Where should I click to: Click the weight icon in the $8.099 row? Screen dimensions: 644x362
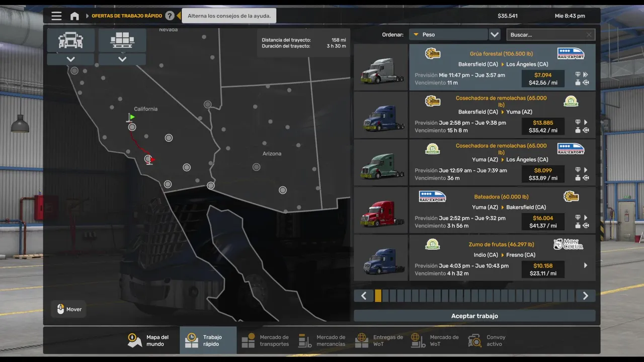[x=578, y=178]
